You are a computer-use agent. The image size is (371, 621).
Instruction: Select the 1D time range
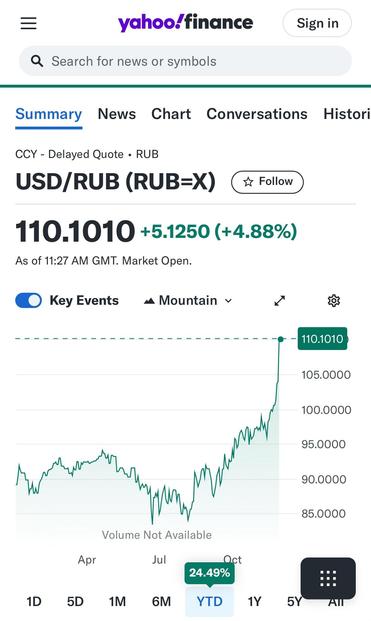click(34, 602)
